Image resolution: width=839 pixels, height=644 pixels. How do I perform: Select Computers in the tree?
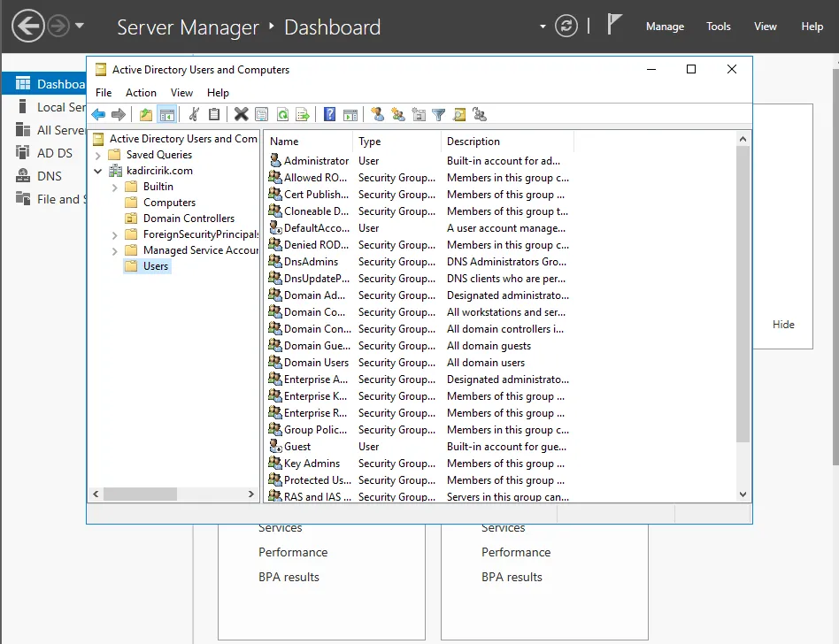(169, 203)
